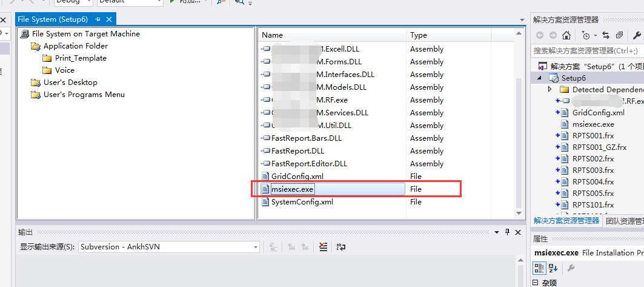Click the forward arrow in Solution Explorer toolbar

tap(553, 35)
